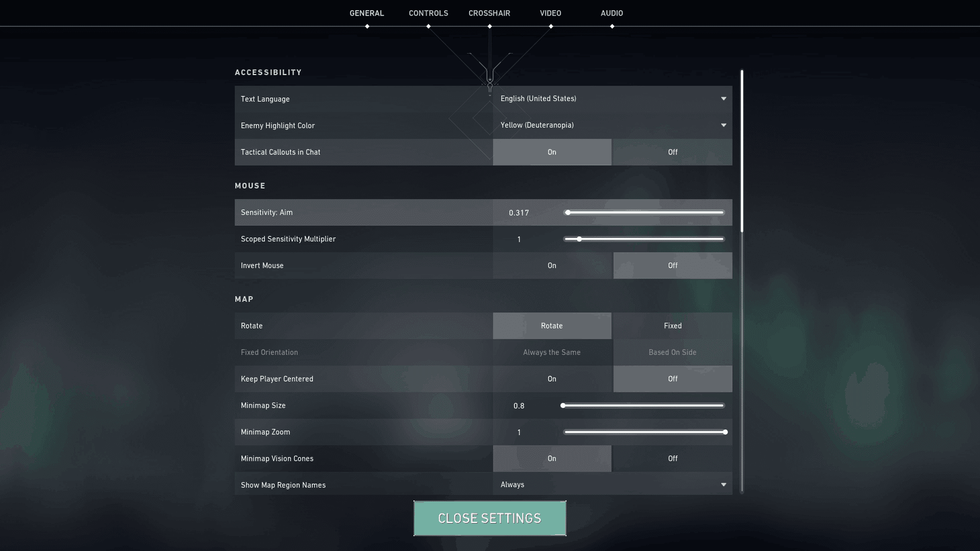
Task: Switch to the Controls tab
Action: [428, 13]
